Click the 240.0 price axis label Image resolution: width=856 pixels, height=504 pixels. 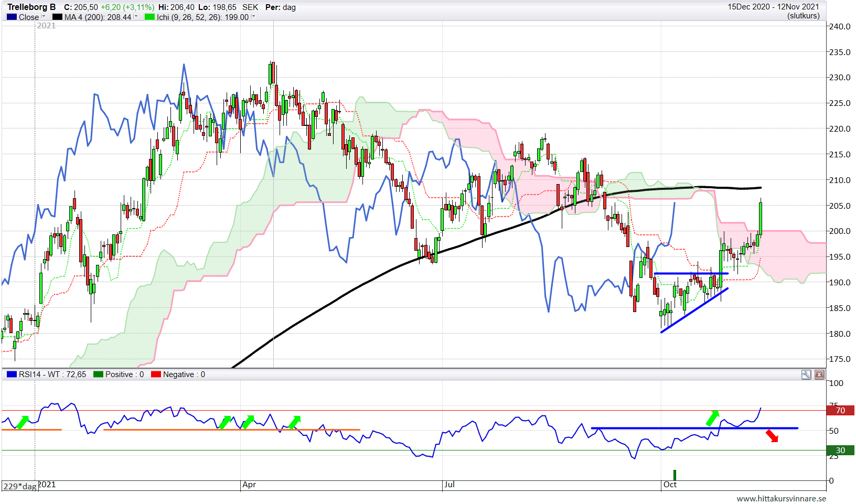coord(840,27)
